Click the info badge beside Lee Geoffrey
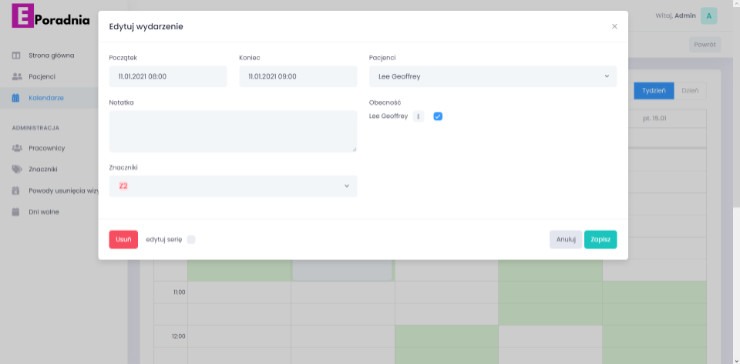740x364 pixels. tap(418, 116)
